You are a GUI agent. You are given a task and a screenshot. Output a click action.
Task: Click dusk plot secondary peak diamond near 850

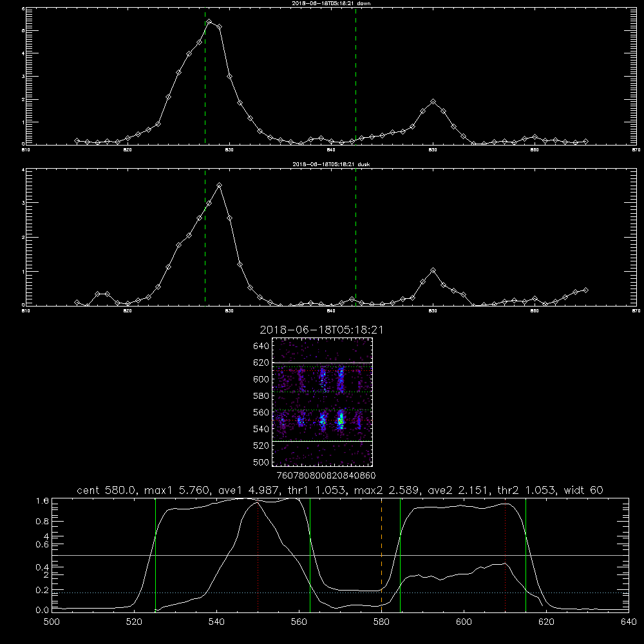click(433, 270)
